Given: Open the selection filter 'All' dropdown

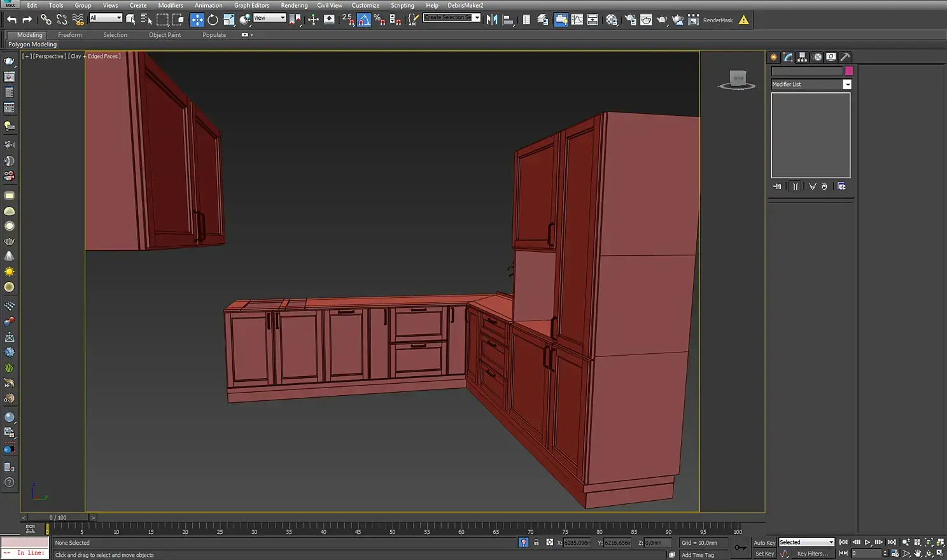Looking at the screenshot, I should point(106,18).
